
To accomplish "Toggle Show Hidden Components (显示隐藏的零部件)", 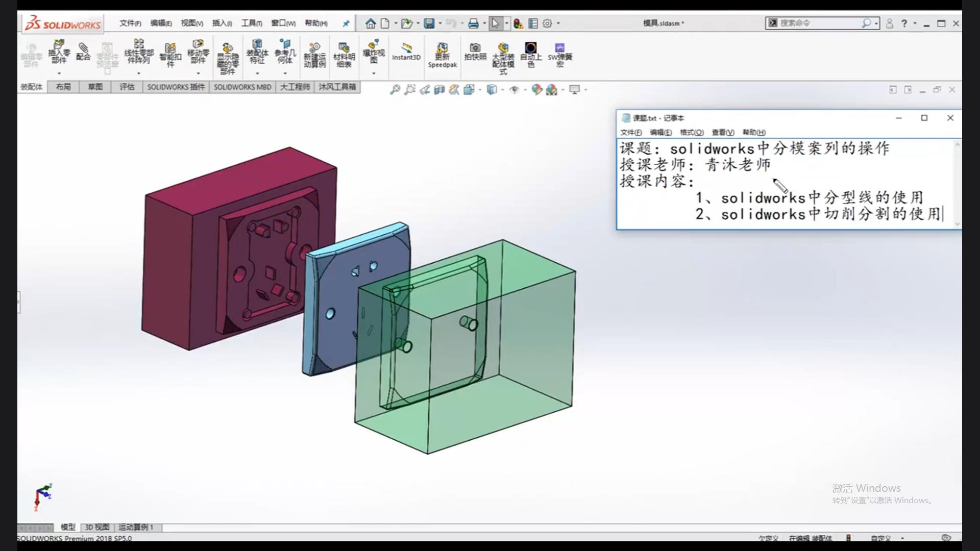I will [x=228, y=58].
